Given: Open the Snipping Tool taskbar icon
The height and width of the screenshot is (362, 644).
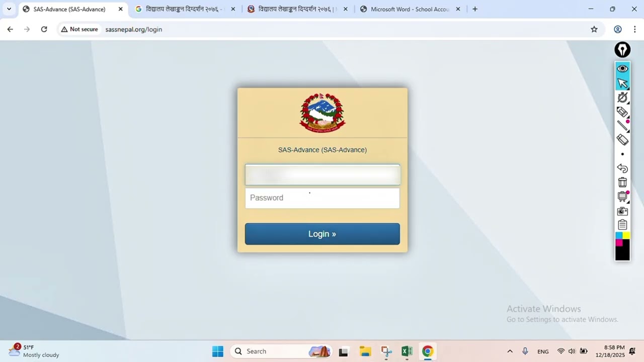Looking at the screenshot, I should 386,351.
